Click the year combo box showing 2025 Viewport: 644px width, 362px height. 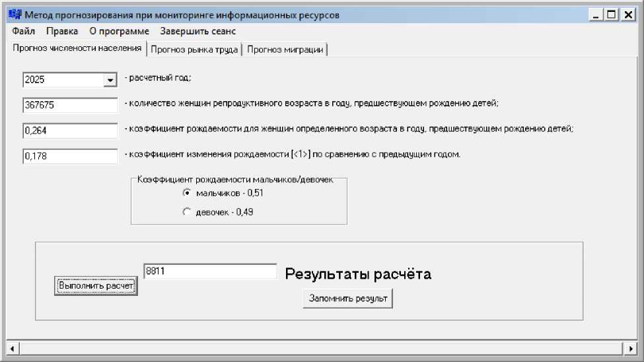tap(70, 80)
